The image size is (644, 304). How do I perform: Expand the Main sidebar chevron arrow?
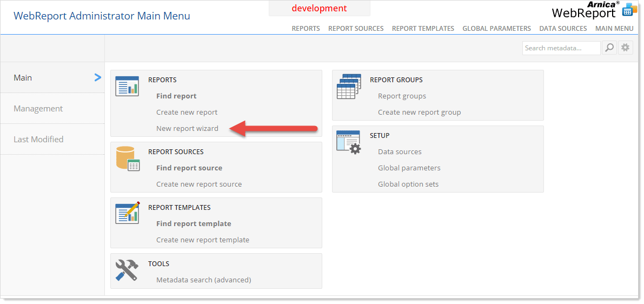point(98,78)
